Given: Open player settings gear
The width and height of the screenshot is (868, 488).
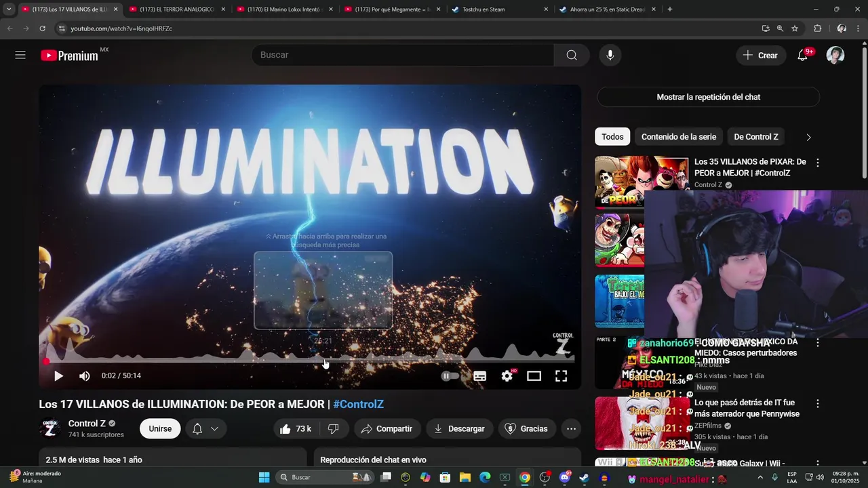Looking at the screenshot, I should coord(507,375).
